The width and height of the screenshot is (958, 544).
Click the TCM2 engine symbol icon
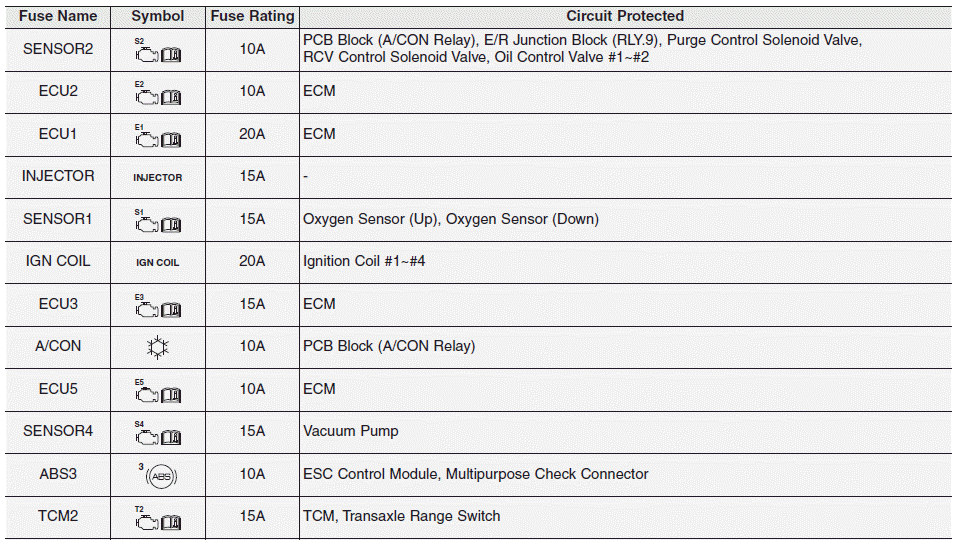coord(158,521)
